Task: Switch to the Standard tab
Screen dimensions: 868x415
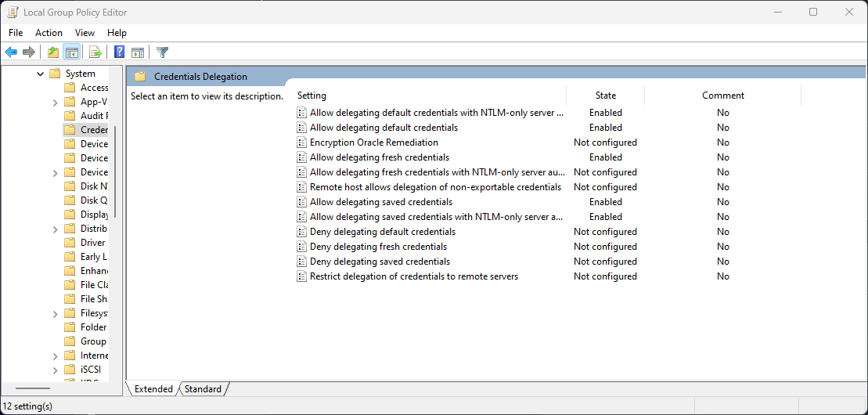Action: (x=203, y=389)
